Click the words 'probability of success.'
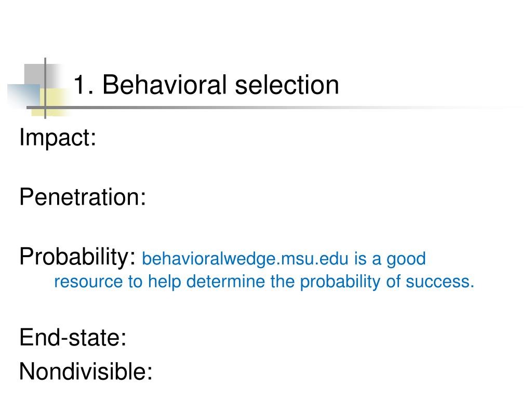 point(387,282)
